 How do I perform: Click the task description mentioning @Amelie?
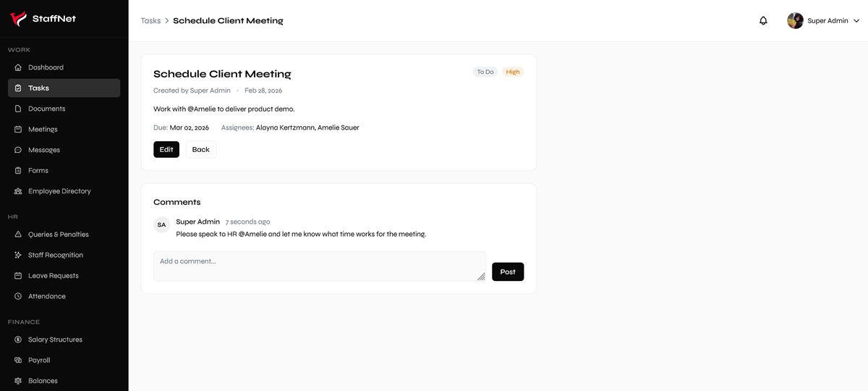click(224, 109)
